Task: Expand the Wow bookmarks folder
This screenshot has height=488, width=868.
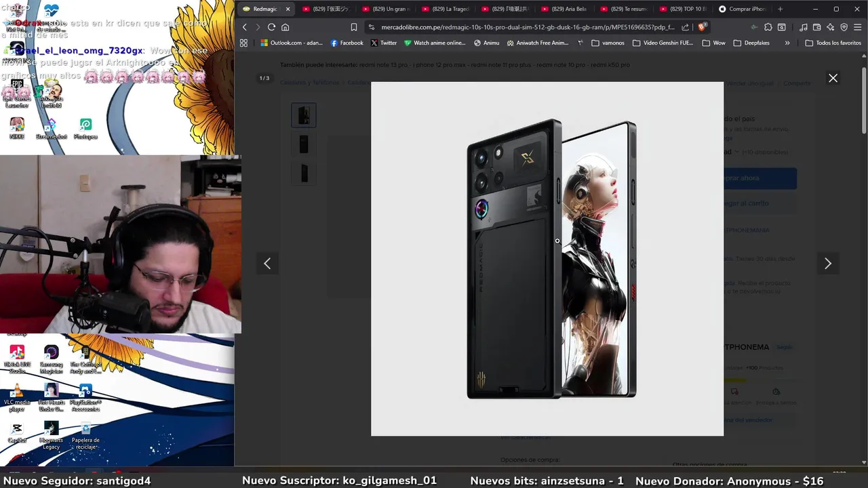Action: click(x=713, y=43)
